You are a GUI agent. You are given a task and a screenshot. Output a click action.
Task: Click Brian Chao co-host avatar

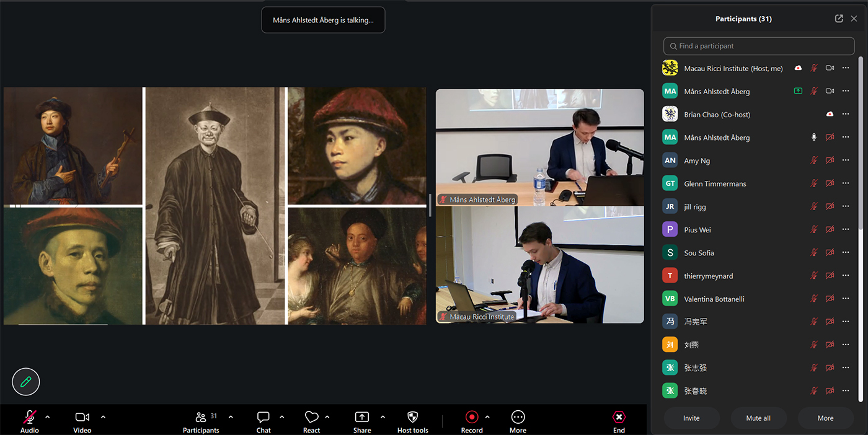[670, 114]
